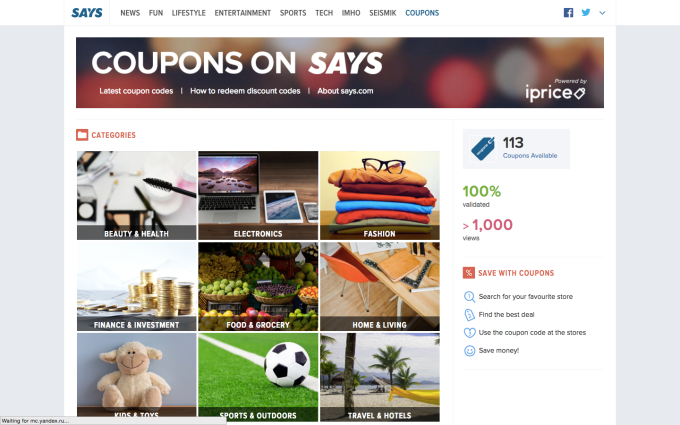The height and width of the screenshot is (425, 680).
Task: Open the SAYS Facebook page icon
Action: pyautogui.click(x=568, y=13)
